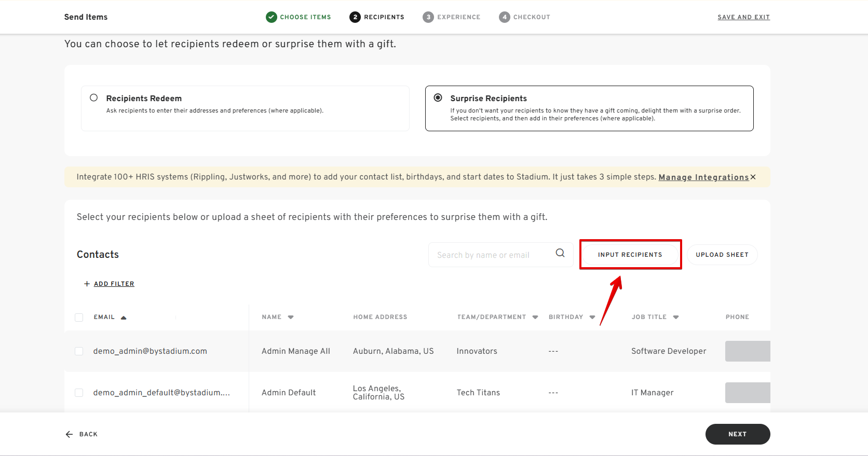Click the Innovators team cell
Viewport: 868px width, 456px height.
[477, 351]
